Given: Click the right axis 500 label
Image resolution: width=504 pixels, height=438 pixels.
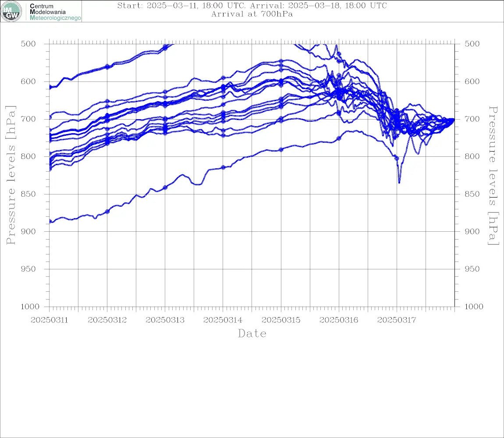Looking at the screenshot, I should point(472,44).
